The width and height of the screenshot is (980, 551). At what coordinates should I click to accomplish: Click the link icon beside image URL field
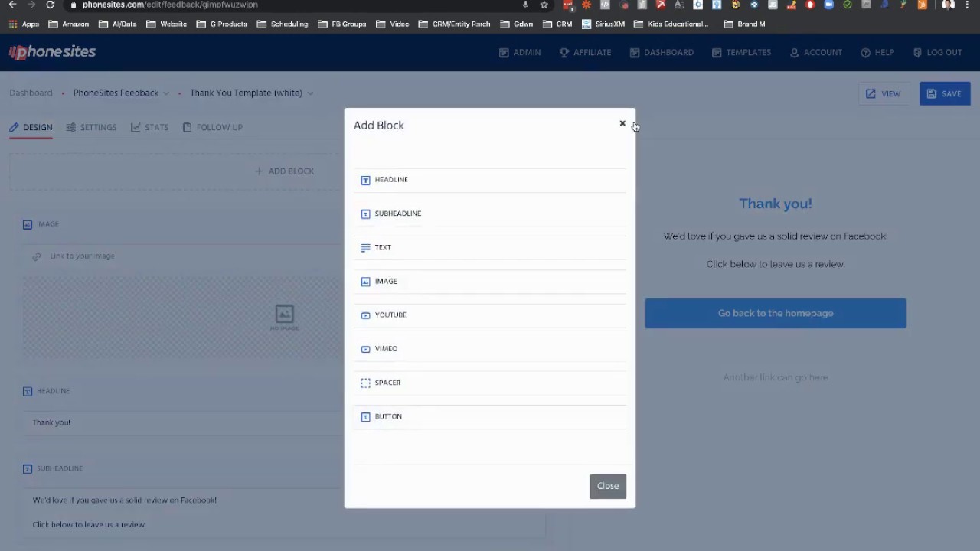pyautogui.click(x=37, y=256)
